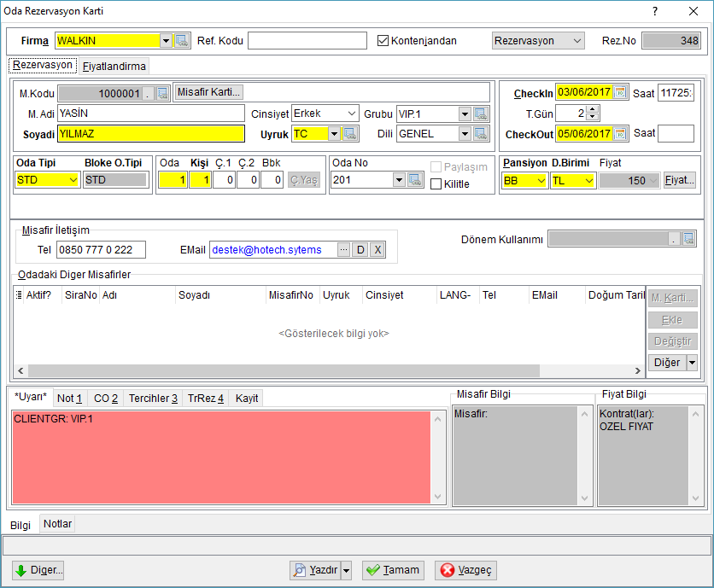Click the red Uyarı warning text area
The image size is (714, 588).
221,457
